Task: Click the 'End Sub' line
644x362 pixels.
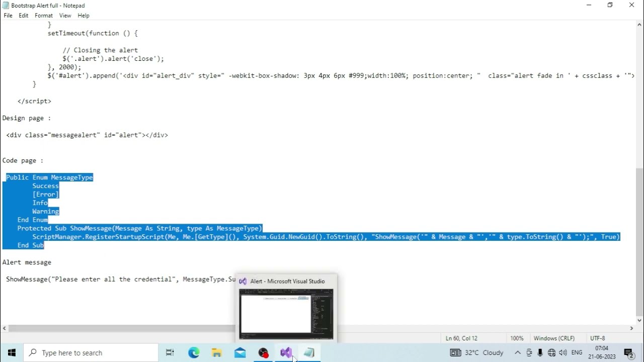Action: pyautogui.click(x=31, y=245)
